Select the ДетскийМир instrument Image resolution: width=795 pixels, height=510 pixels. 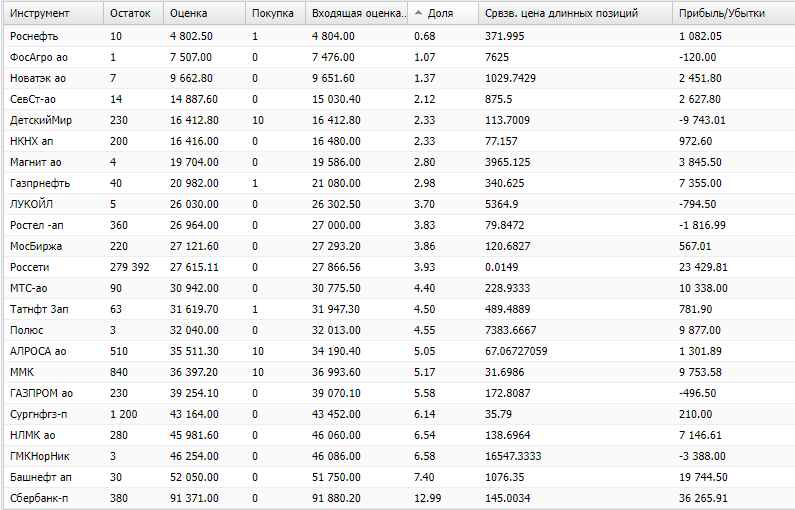[x=41, y=121]
